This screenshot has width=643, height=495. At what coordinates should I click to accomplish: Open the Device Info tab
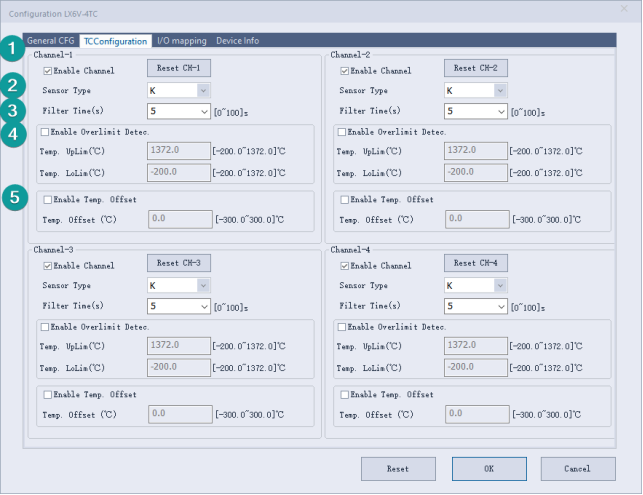click(x=237, y=41)
